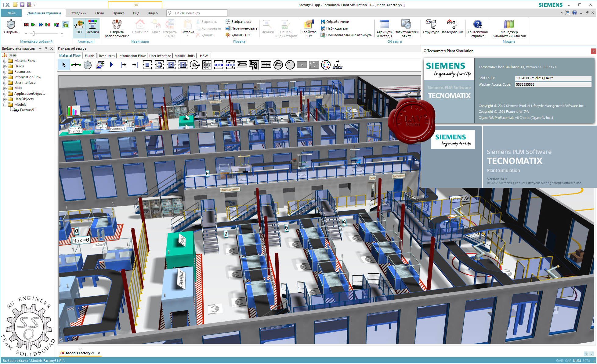Image resolution: width=597 pixels, height=364 pixels.
Task: Close the .Models.Factory51 3D tab
Action: coord(99,353)
